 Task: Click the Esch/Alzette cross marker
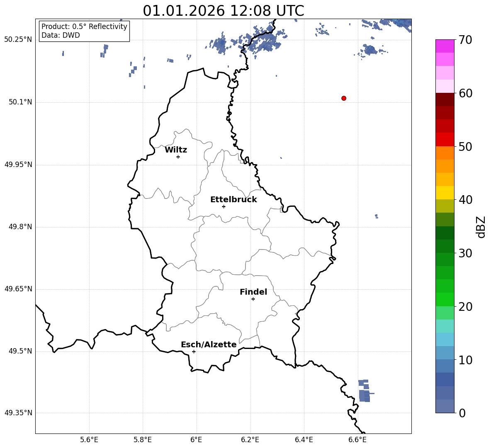(194, 351)
